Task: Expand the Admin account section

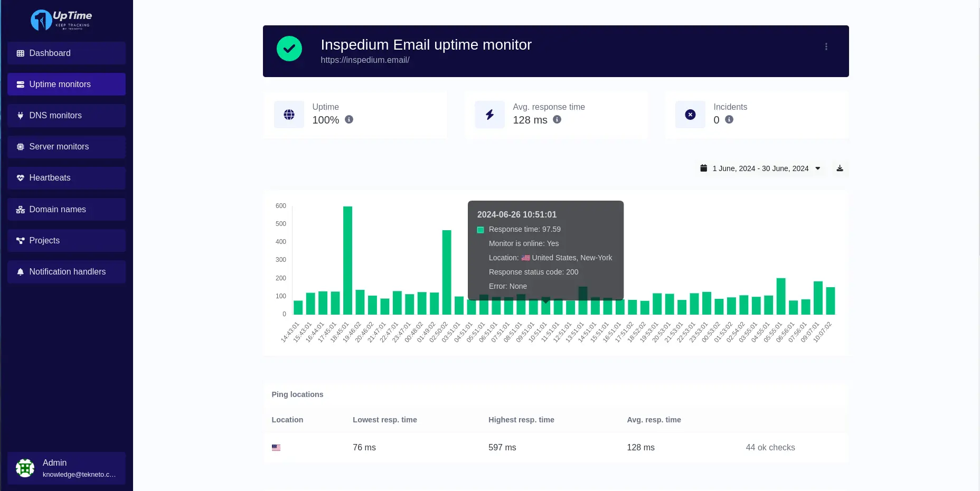Action: [x=66, y=468]
